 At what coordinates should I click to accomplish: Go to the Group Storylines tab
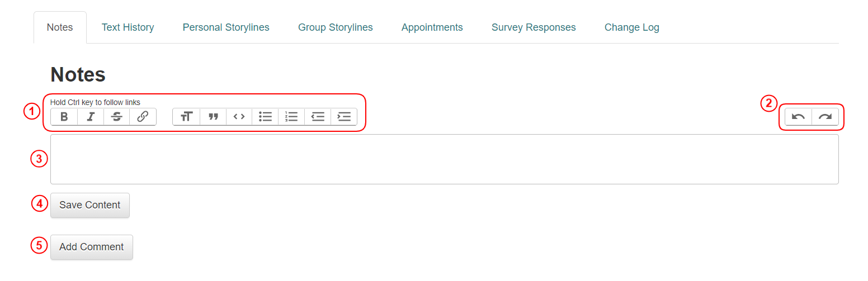tap(336, 27)
